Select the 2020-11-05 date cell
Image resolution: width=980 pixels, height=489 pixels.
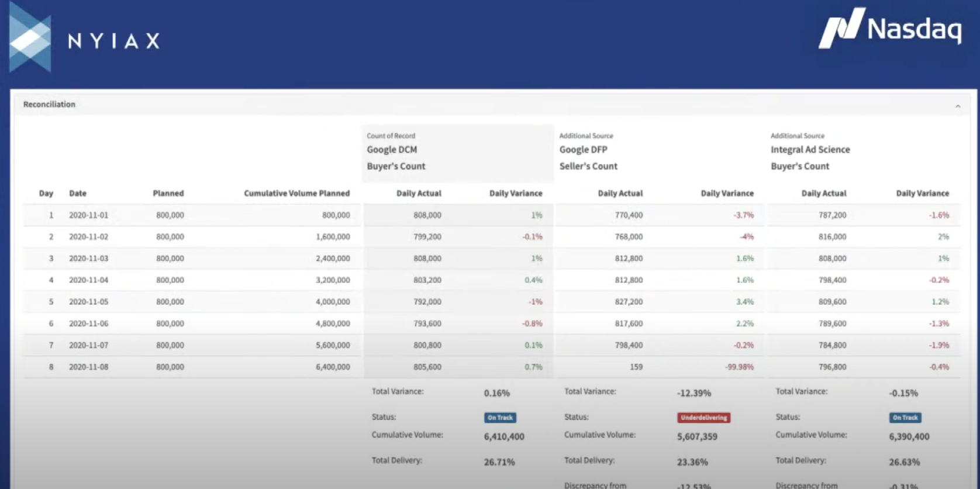pos(88,302)
